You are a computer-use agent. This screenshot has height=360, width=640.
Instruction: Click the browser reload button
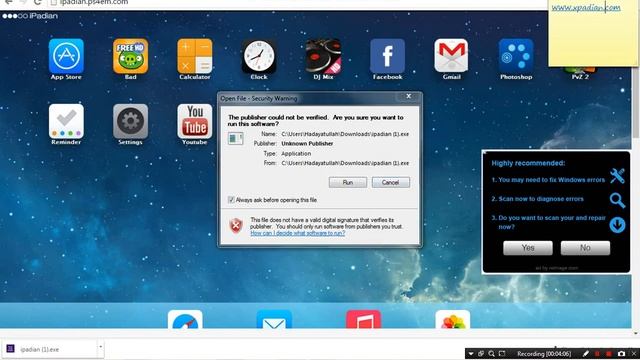(x=38, y=2)
